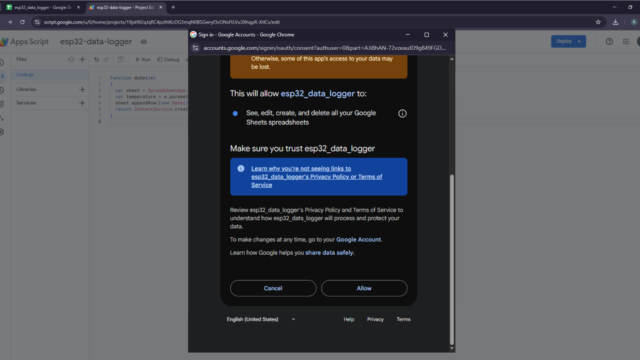Click the Undo icon in editor toolbar
This screenshot has width=640, height=360.
(x=96, y=60)
